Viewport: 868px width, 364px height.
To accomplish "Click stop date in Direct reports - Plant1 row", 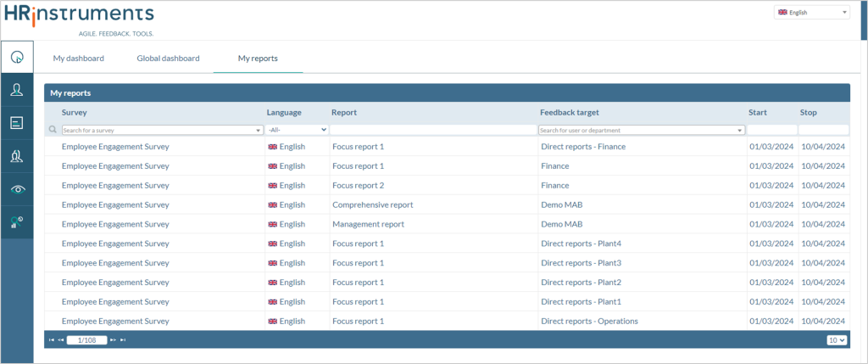I will click(x=823, y=302).
